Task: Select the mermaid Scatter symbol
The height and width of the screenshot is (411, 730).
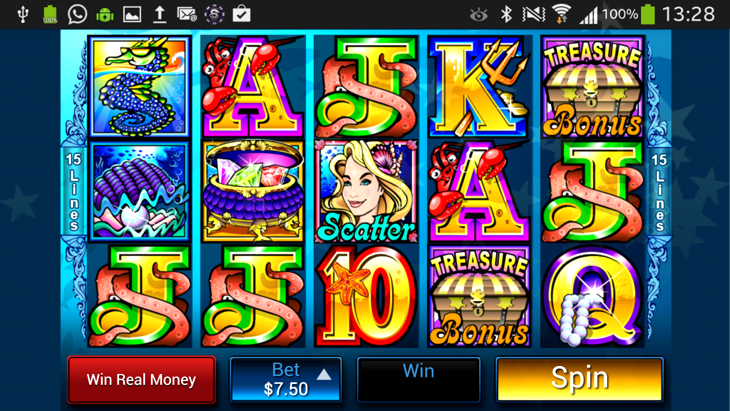Action: [x=366, y=191]
